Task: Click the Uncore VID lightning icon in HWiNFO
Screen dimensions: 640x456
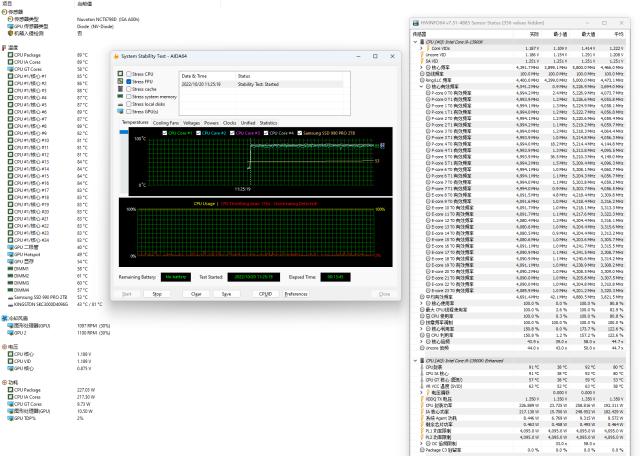Action: click(422, 55)
